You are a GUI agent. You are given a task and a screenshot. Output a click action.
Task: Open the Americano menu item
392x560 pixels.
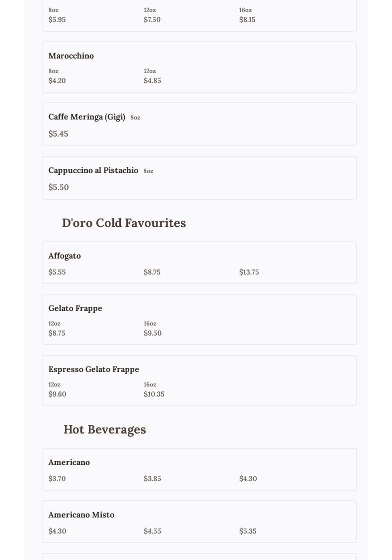69,462
